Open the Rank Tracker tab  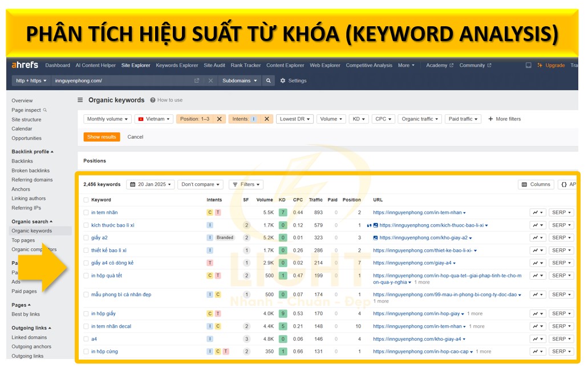point(246,65)
